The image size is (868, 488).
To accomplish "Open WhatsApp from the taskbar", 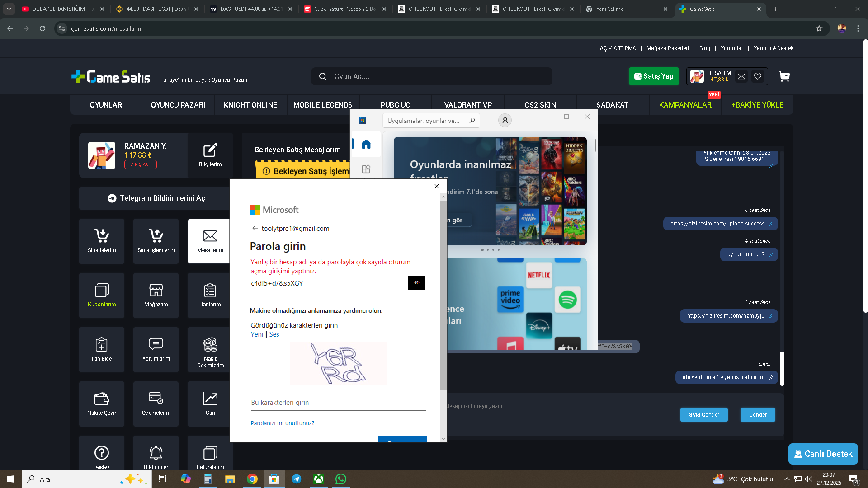I will 341,479.
